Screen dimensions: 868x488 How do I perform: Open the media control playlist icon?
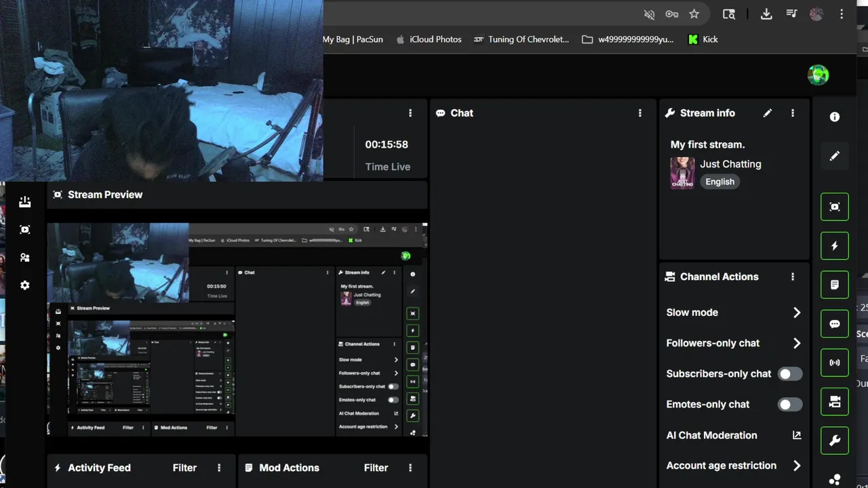pos(791,14)
